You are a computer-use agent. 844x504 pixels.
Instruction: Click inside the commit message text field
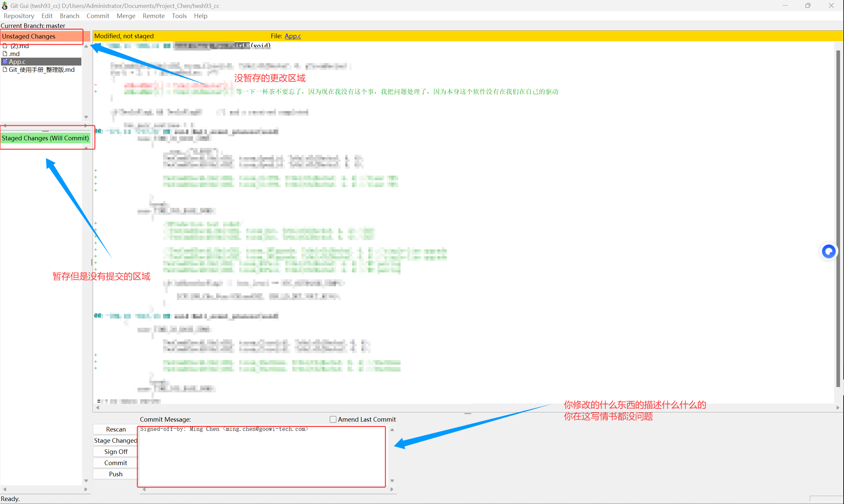click(262, 457)
